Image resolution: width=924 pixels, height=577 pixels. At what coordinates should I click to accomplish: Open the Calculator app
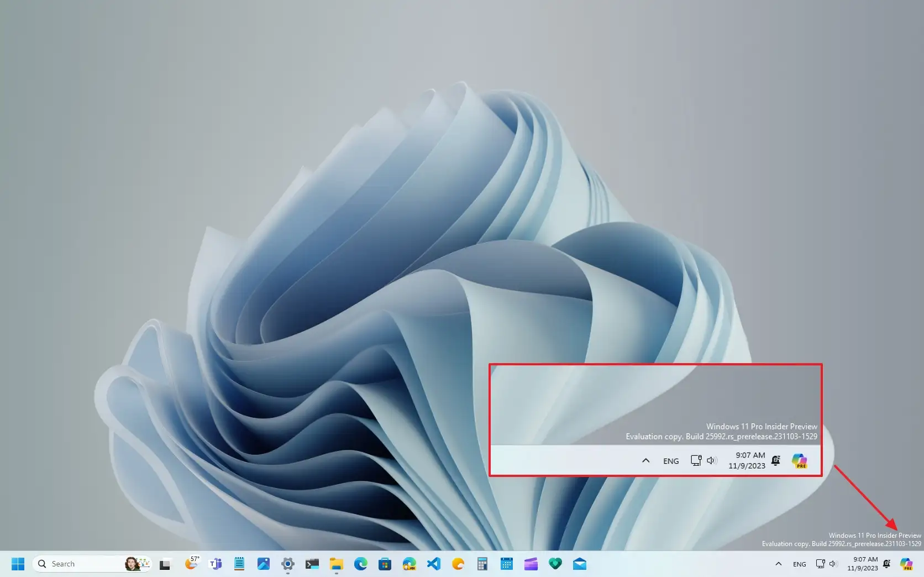pyautogui.click(x=481, y=564)
